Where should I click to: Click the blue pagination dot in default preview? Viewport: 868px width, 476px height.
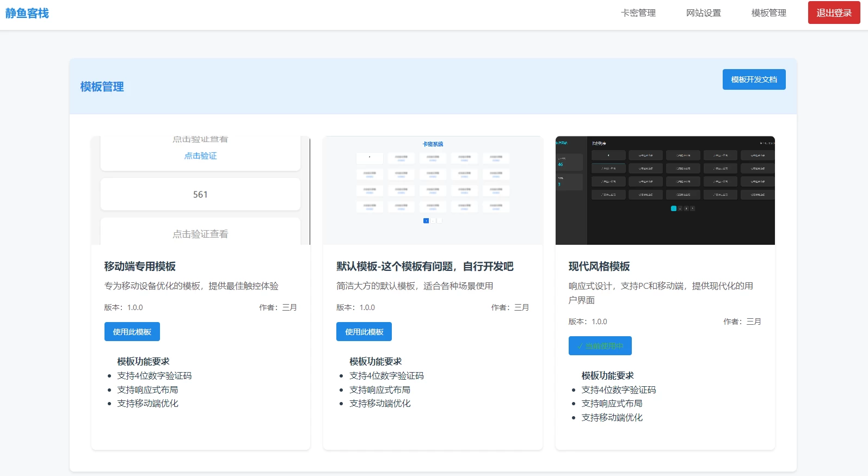[426, 221]
